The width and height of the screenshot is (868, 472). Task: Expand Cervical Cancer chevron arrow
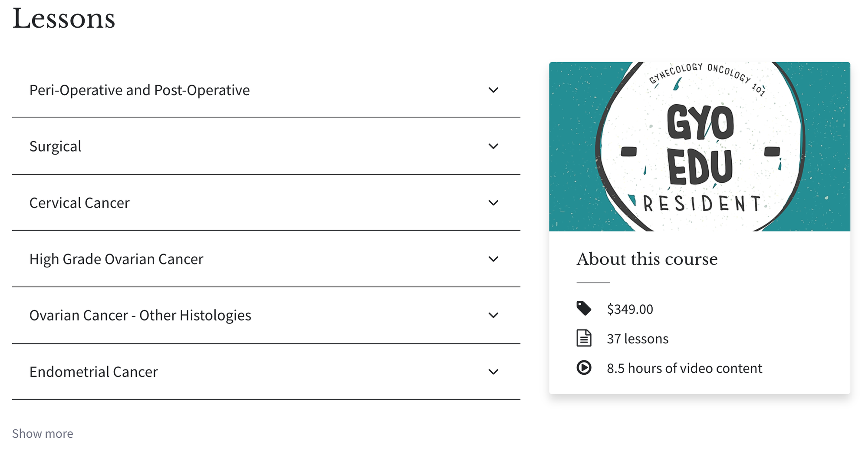[493, 203]
